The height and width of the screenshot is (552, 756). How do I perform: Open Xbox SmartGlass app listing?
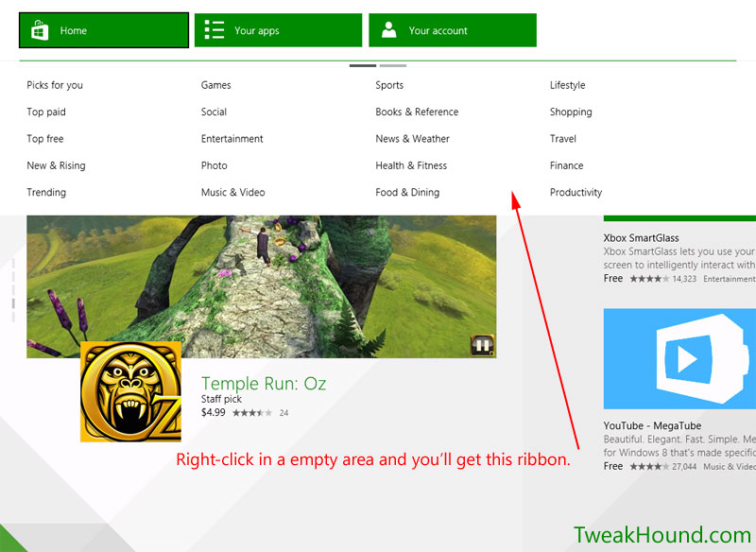pyautogui.click(x=642, y=237)
